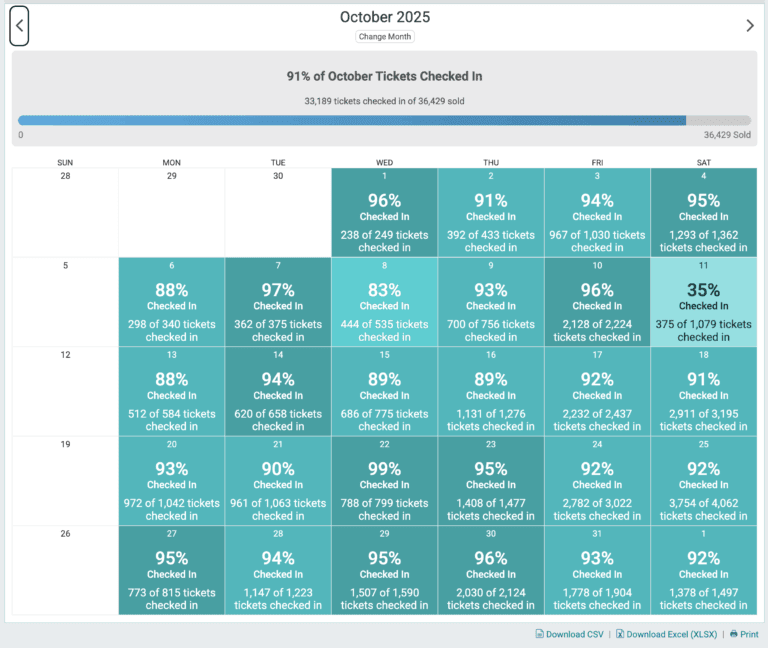Open October 27 cell with 773 tickets
The height and width of the screenshot is (648, 768).
(x=172, y=571)
